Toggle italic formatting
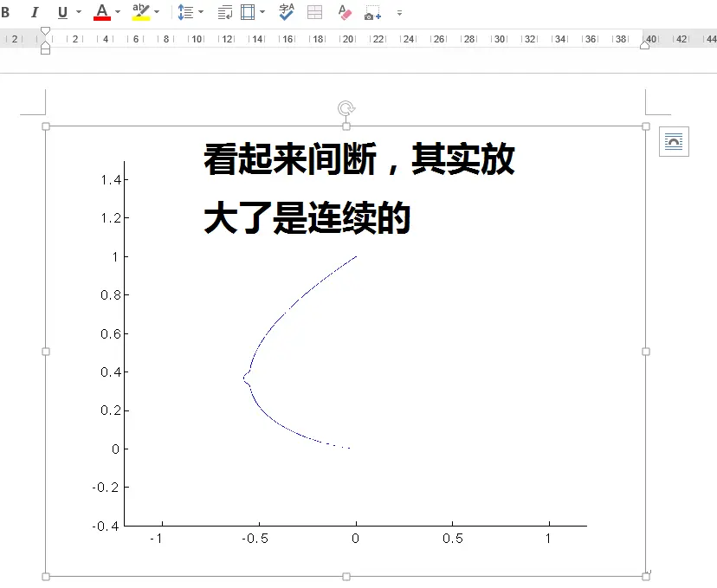This screenshot has width=717, height=588. tap(35, 12)
